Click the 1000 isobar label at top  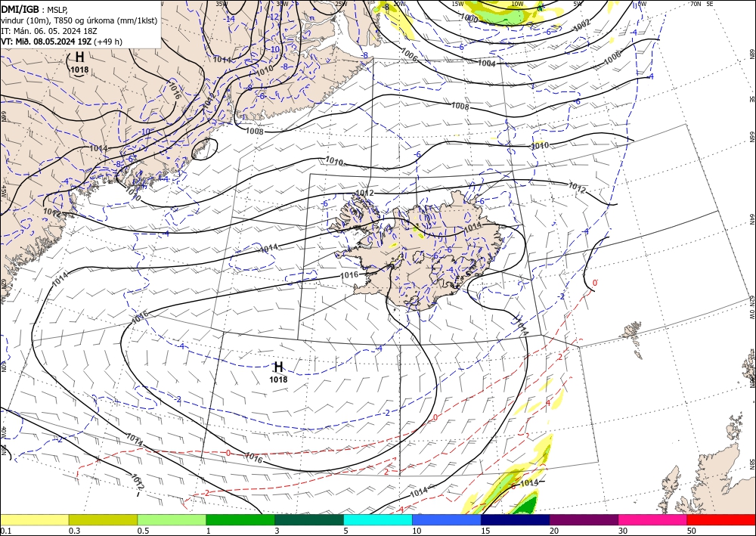click(469, 19)
